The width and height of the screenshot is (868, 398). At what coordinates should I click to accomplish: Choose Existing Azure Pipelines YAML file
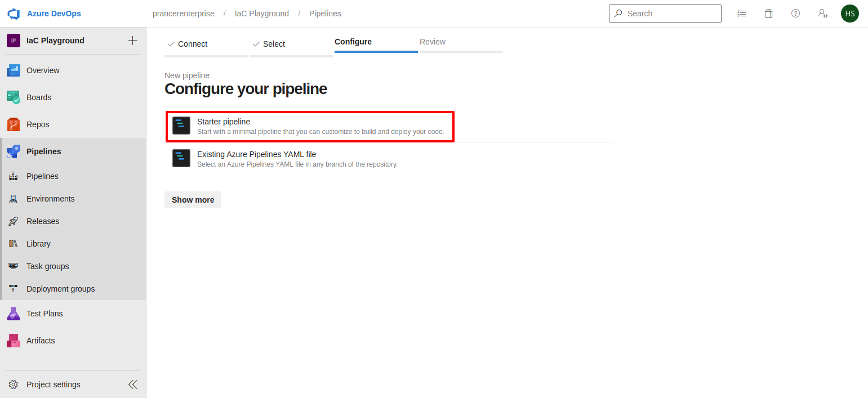click(390, 159)
